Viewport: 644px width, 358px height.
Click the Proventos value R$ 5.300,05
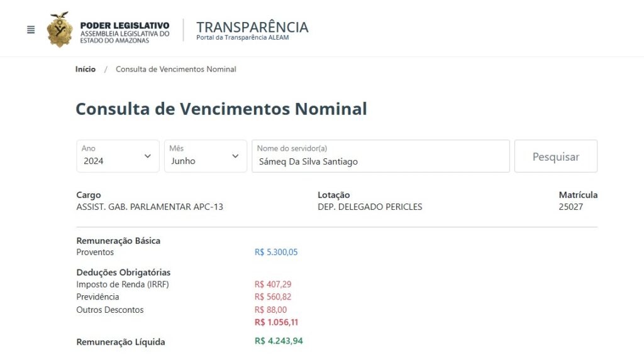coord(276,252)
